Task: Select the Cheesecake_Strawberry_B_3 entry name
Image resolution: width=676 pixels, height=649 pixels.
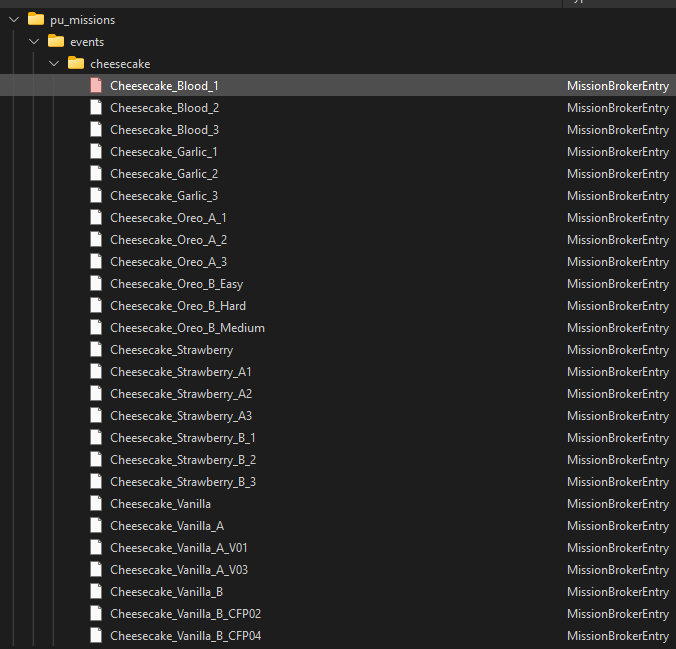Action: pyautogui.click(x=183, y=482)
